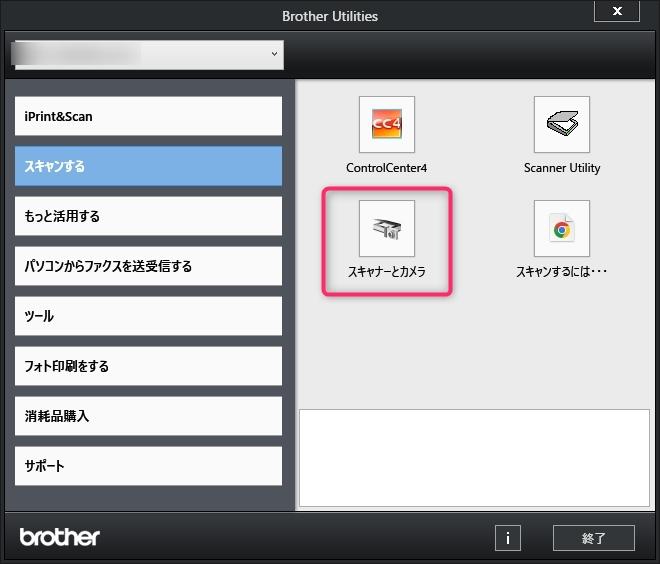Select the スキャンする menu item

tap(148, 166)
